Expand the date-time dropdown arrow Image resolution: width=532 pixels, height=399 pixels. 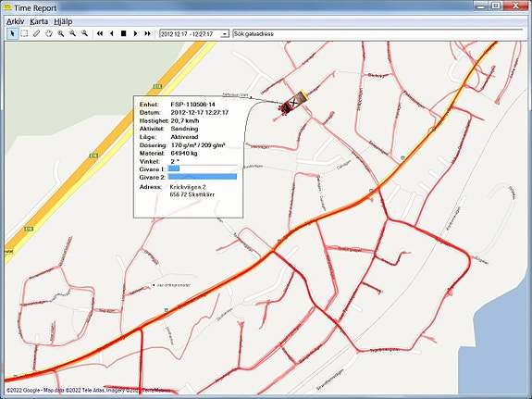tap(225, 34)
